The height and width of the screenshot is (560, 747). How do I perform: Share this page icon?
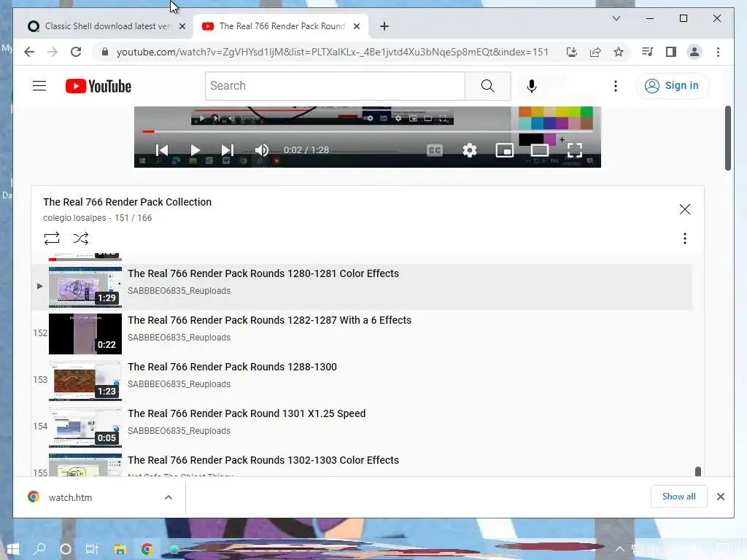595,52
